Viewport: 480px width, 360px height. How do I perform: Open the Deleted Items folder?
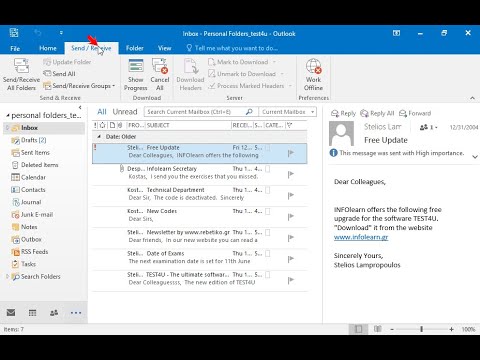pos(35,165)
